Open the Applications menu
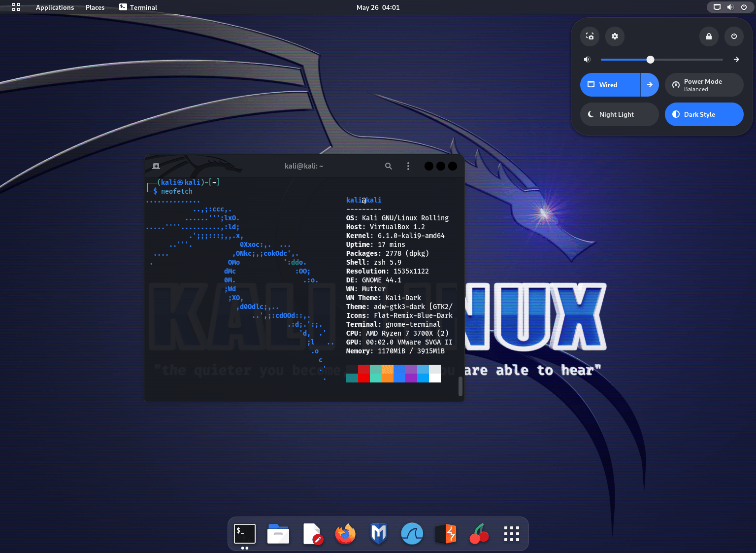The width and height of the screenshot is (756, 553). pyautogui.click(x=55, y=7)
